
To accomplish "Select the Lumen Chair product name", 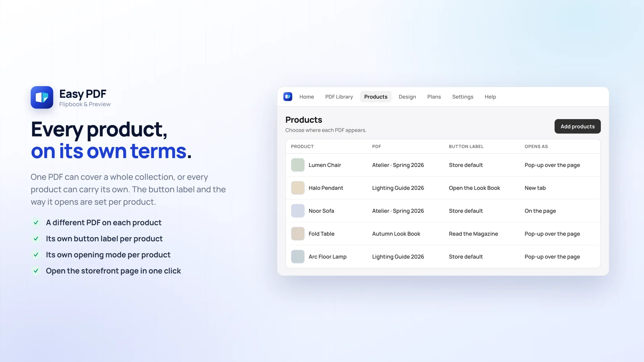I will 325,165.
